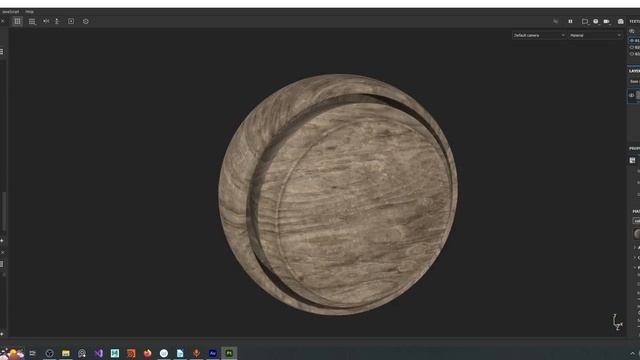
Task: Switch to After Effects on the taskbar
Action: point(213,353)
